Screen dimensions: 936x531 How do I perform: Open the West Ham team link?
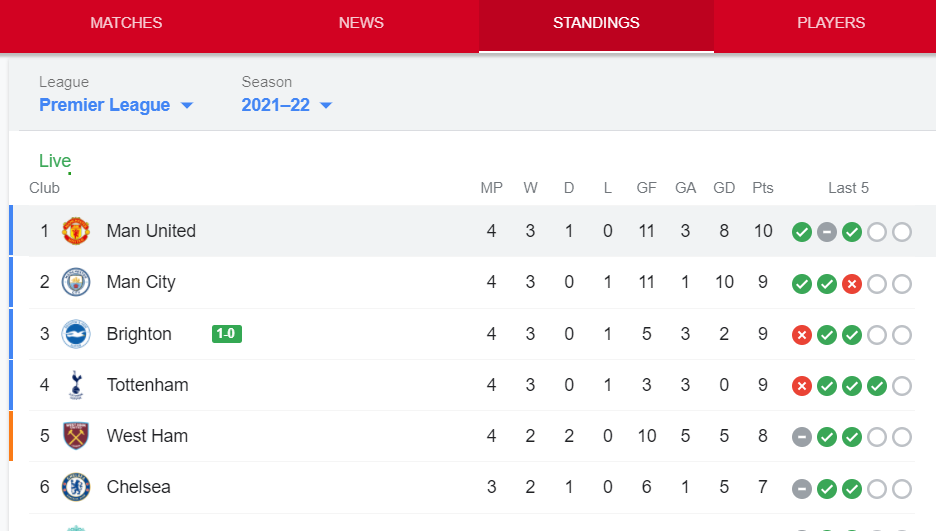click(x=147, y=436)
